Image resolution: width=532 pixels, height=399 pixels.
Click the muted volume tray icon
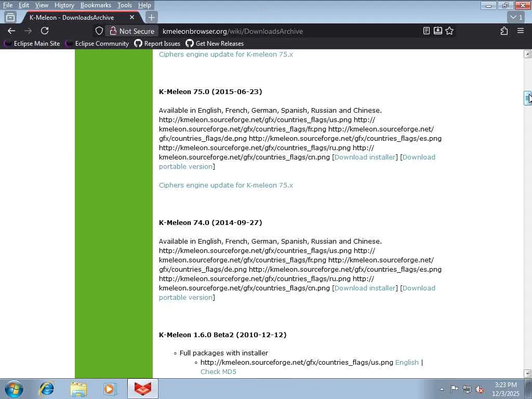click(x=480, y=389)
